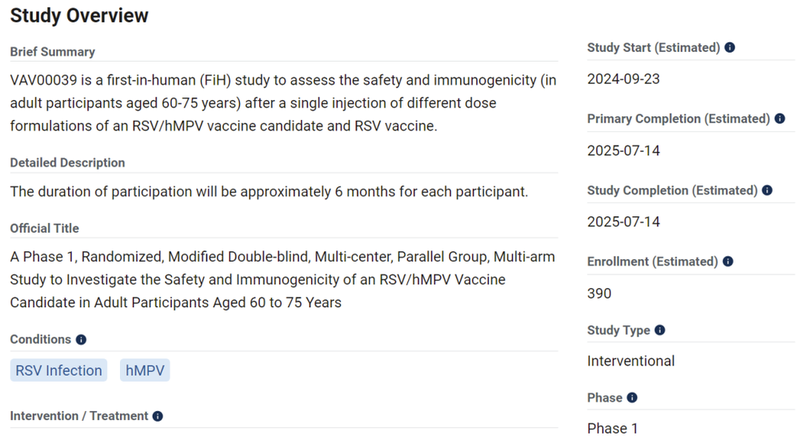
Task: Open the Study Type info icon
Action: point(660,331)
